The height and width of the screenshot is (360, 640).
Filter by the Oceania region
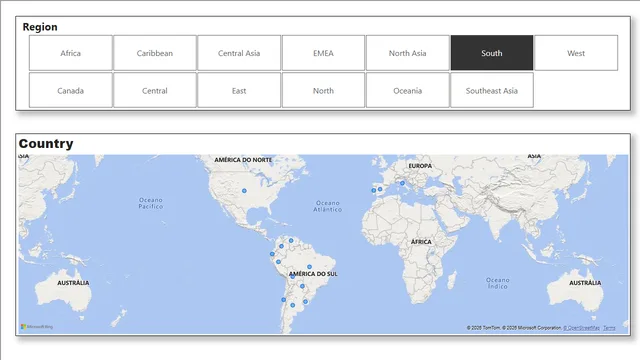pos(407,91)
